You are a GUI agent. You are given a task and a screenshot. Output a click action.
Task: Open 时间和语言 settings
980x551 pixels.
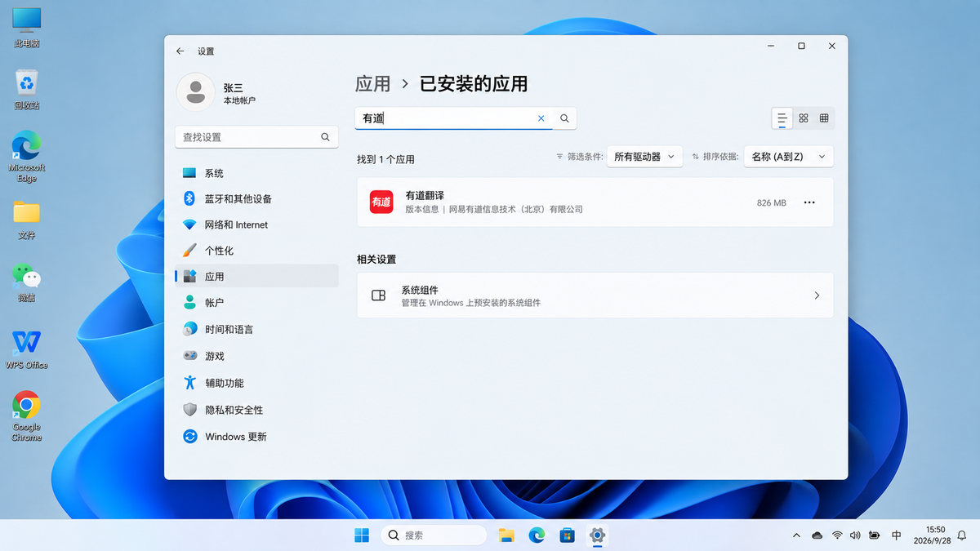click(x=256, y=329)
